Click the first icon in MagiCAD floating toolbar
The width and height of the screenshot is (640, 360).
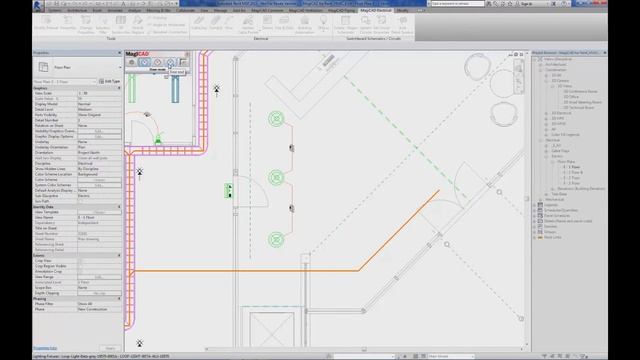[131, 62]
